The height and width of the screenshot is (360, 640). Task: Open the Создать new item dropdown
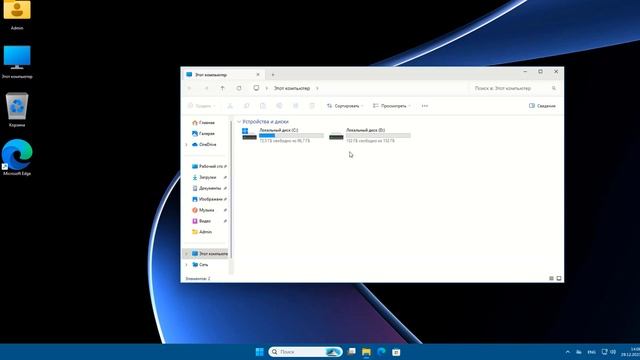tap(201, 106)
